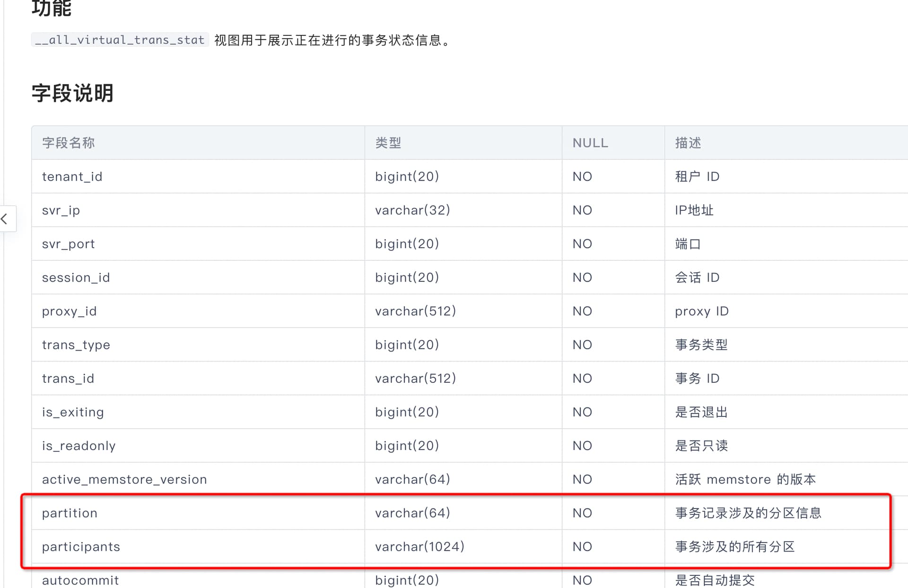Click varchar(64) type in partition row
Screen dimensions: 908x588
[x=412, y=513]
